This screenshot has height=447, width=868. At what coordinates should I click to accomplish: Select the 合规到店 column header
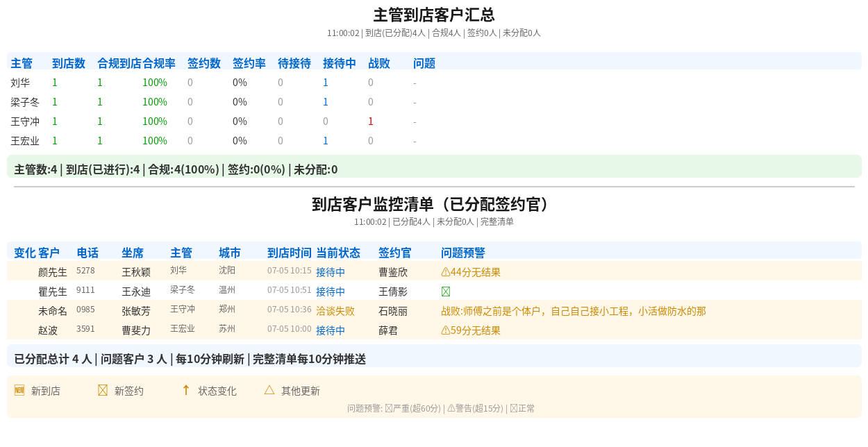point(119,63)
